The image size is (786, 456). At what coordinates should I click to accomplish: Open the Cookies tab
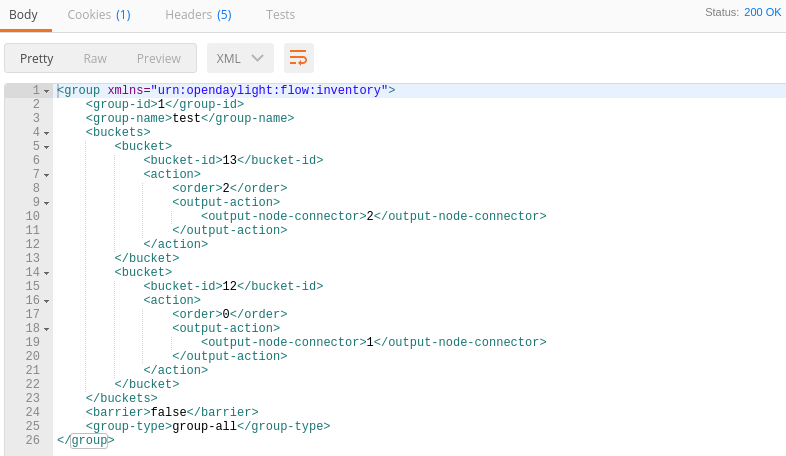(98, 15)
